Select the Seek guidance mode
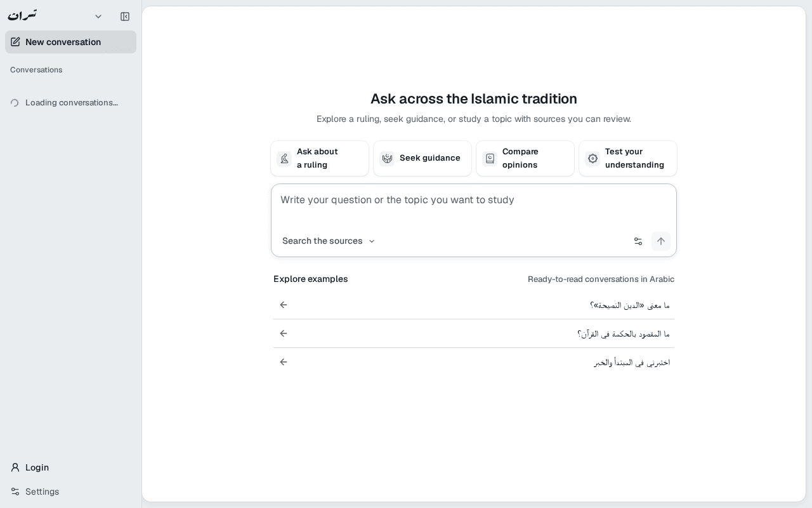 pos(422,158)
